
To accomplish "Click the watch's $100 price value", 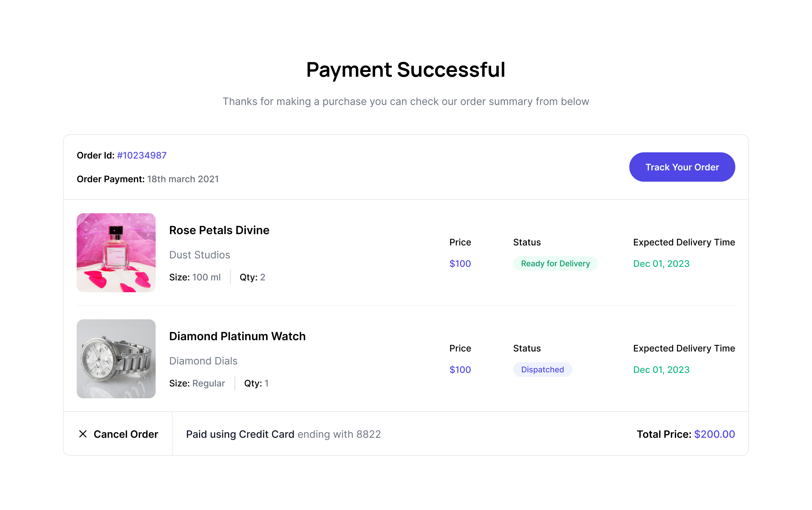I will (x=460, y=369).
